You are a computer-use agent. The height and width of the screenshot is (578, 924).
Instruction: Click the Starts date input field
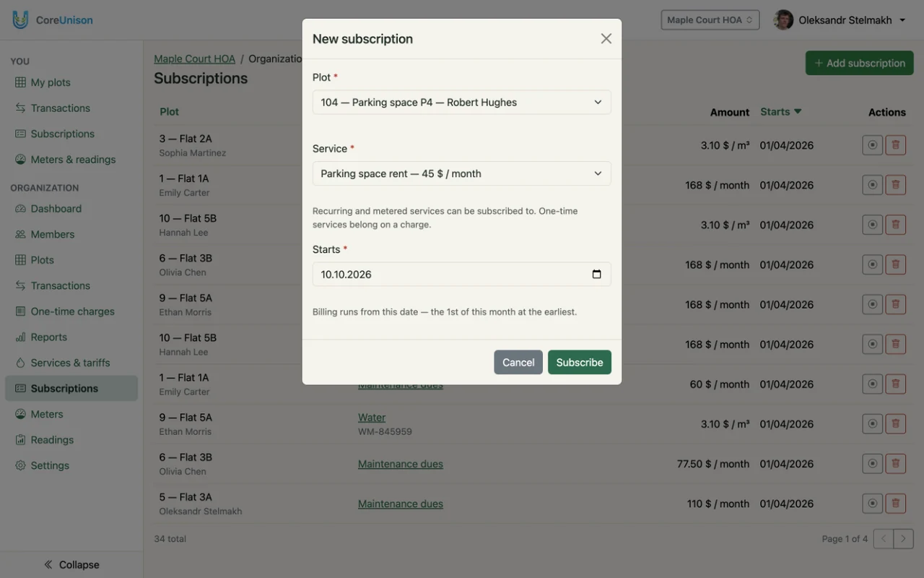[462, 275]
